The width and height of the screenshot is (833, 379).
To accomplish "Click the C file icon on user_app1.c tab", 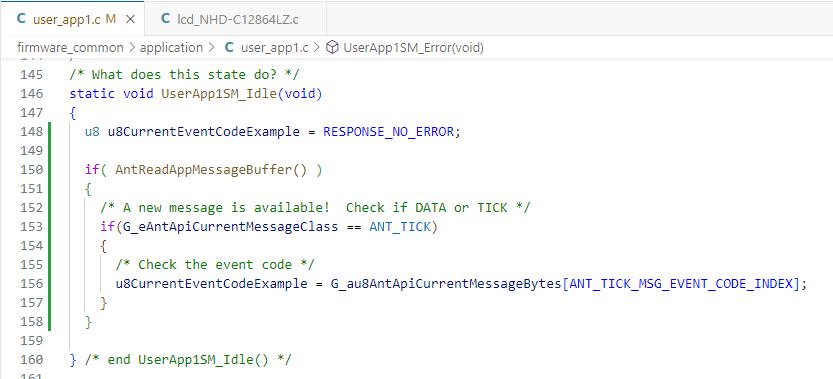I will pyautogui.click(x=21, y=19).
